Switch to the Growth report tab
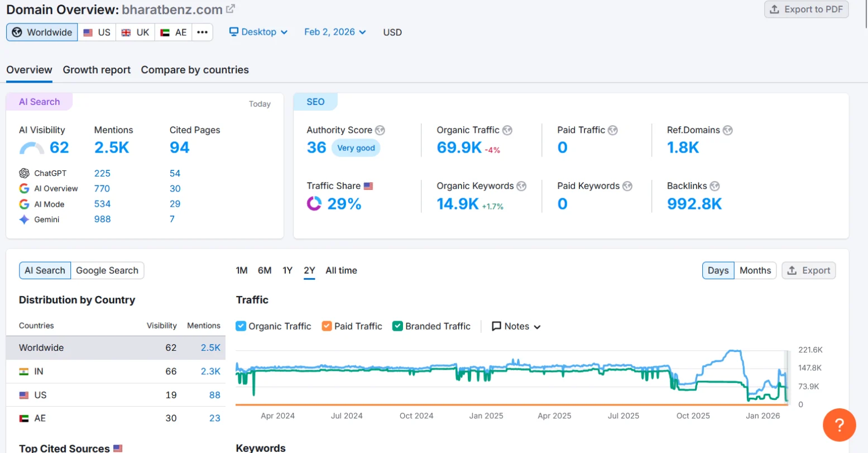The width and height of the screenshot is (868, 453). [x=97, y=70]
